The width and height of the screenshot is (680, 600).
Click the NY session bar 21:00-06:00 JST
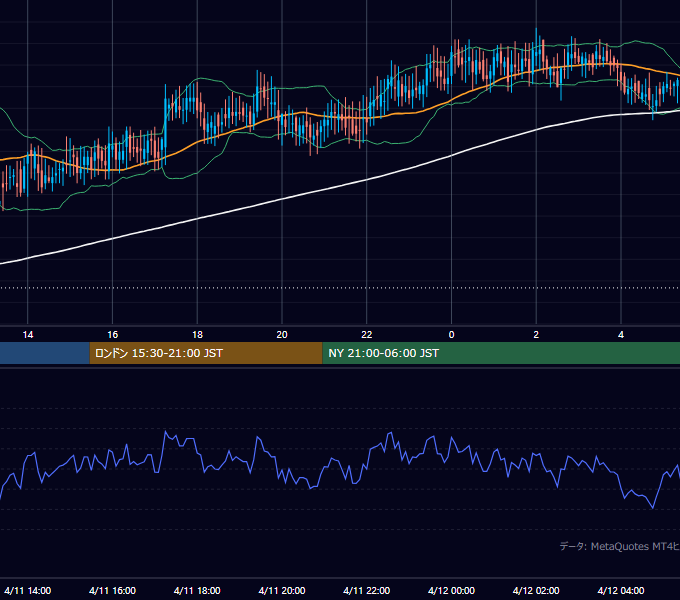pos(501,353)
